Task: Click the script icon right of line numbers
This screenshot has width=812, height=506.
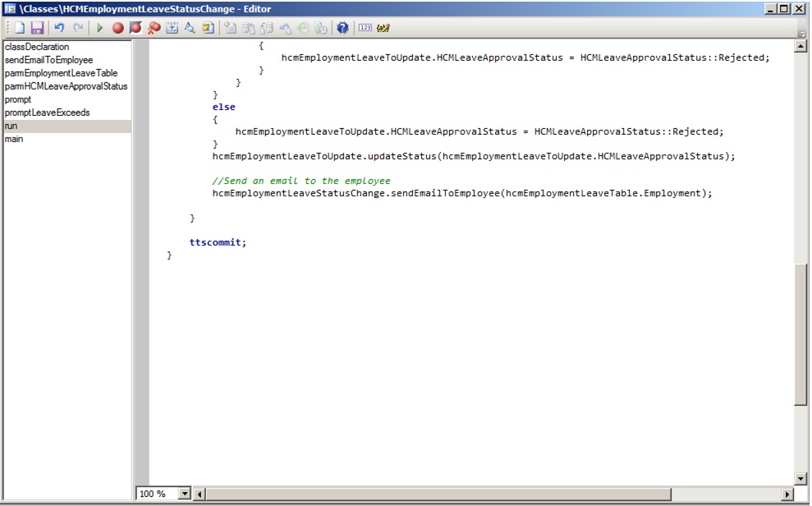Action: point(383,28)
